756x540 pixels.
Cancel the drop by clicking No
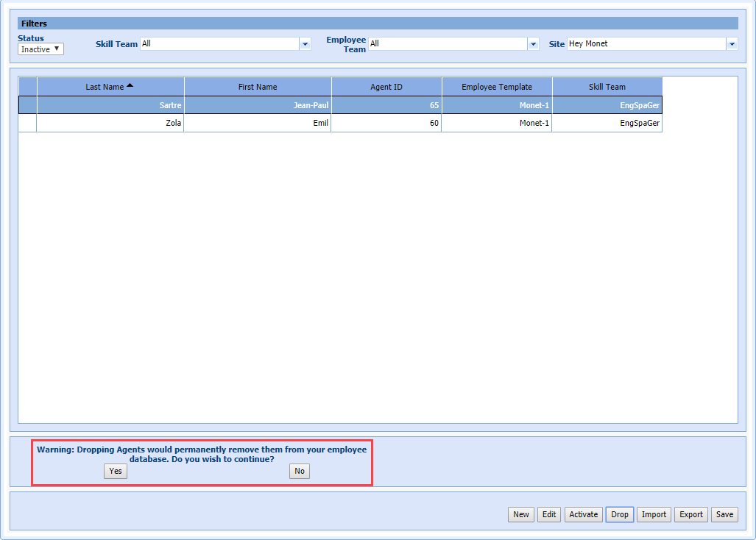299,472
